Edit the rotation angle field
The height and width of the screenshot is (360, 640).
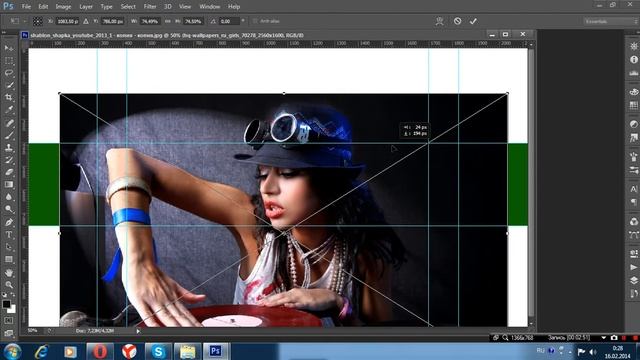[229, 21]
